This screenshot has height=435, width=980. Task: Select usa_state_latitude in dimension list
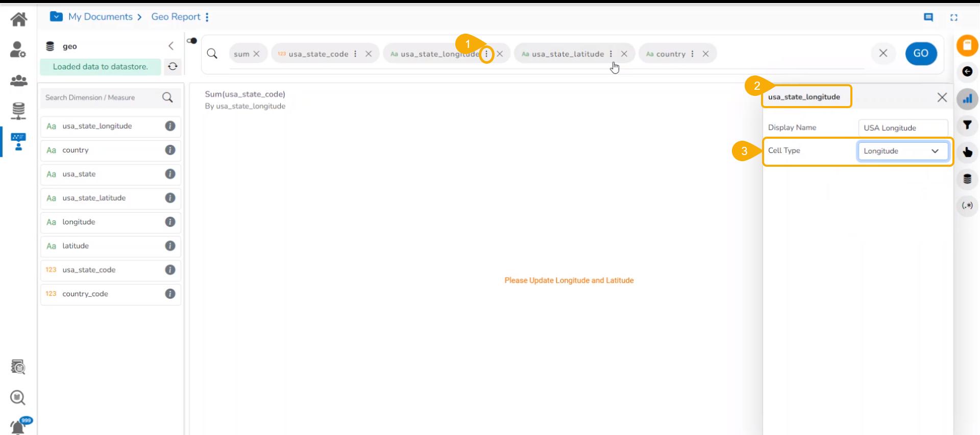pos(111,198)
